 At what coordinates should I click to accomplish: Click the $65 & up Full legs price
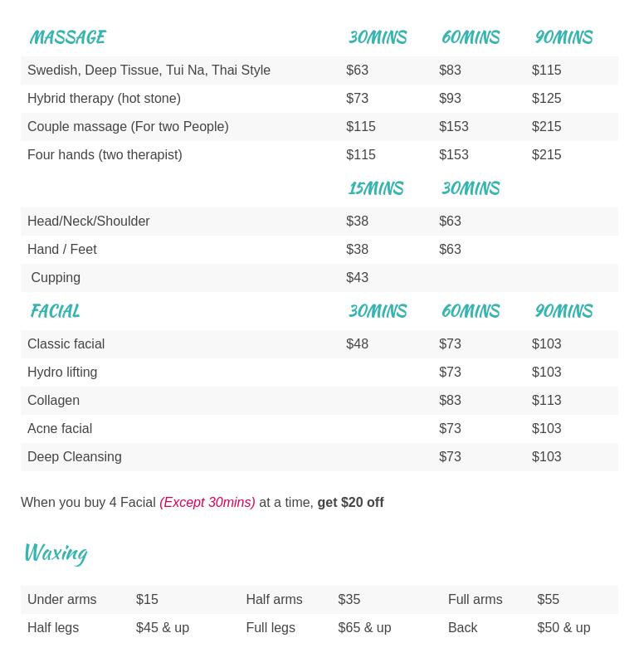pyautogui.click(x=364, y=628)
